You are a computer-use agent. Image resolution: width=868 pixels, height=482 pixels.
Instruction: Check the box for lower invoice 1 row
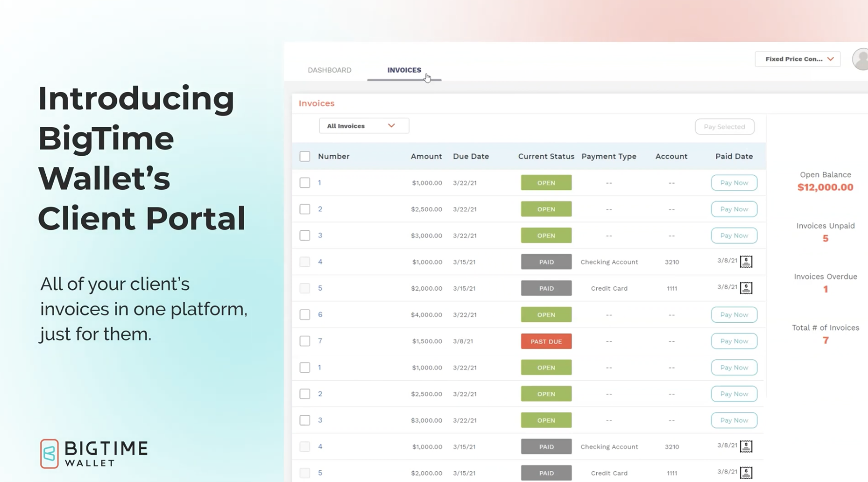[x=304, y=367]
